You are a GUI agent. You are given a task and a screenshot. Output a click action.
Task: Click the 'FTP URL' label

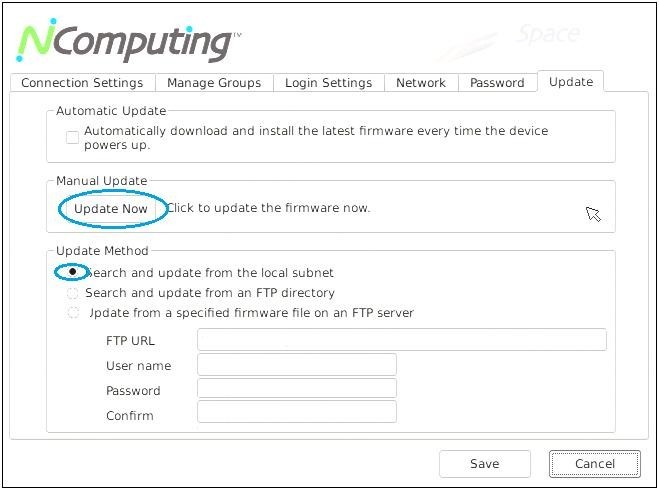pyautogui.click(x=130, y=340)
